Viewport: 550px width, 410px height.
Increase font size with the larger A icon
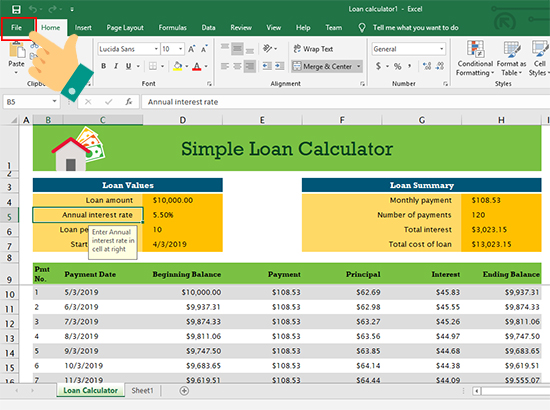192,49
